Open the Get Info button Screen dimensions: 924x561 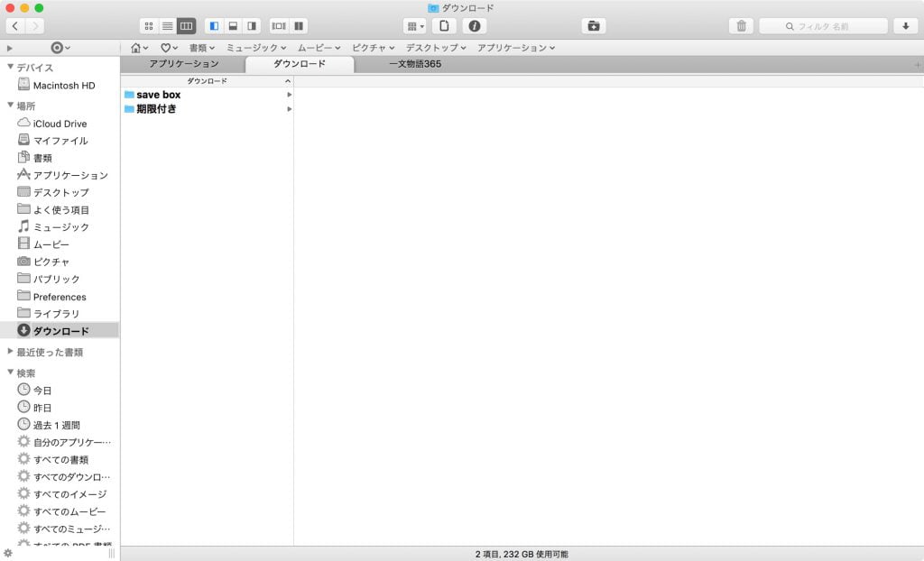(475, 26)
